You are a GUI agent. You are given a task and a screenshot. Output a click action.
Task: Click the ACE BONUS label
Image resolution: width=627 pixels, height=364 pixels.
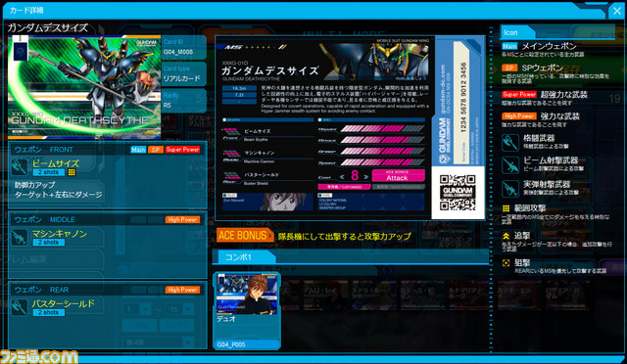244,236
